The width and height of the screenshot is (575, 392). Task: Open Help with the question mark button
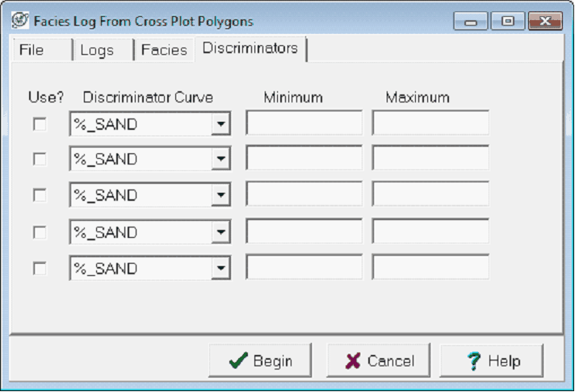tap(492, 361)
